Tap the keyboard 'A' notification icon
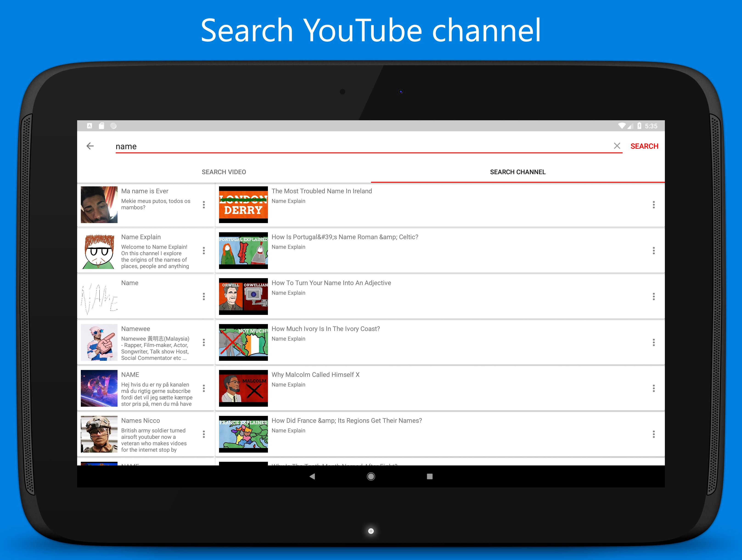The width and height of the screenshot is (742, 560). coord(89,126)
